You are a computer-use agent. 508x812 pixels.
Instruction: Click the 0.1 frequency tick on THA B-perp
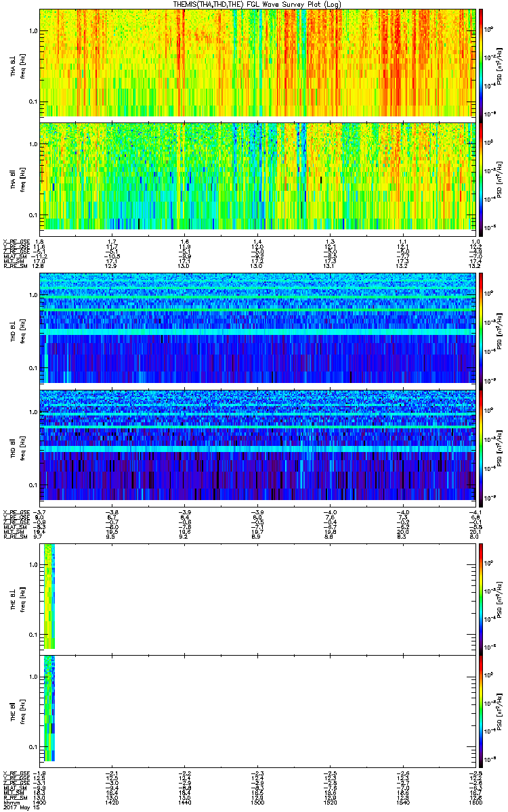pyautogui.click(x=33, y=101)
